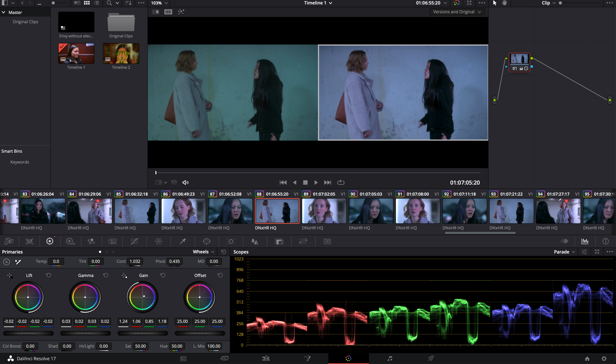Image resolution: width=616 pixels, height=364 pixels.
Task: Open Versions and Original dropdown
Action: click(x=457, y=12)
